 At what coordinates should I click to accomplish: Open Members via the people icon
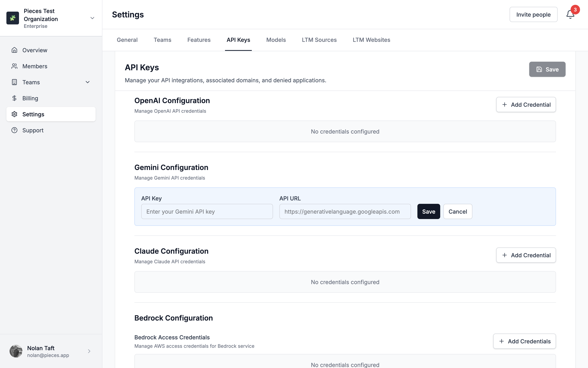[x=14, y=66]
